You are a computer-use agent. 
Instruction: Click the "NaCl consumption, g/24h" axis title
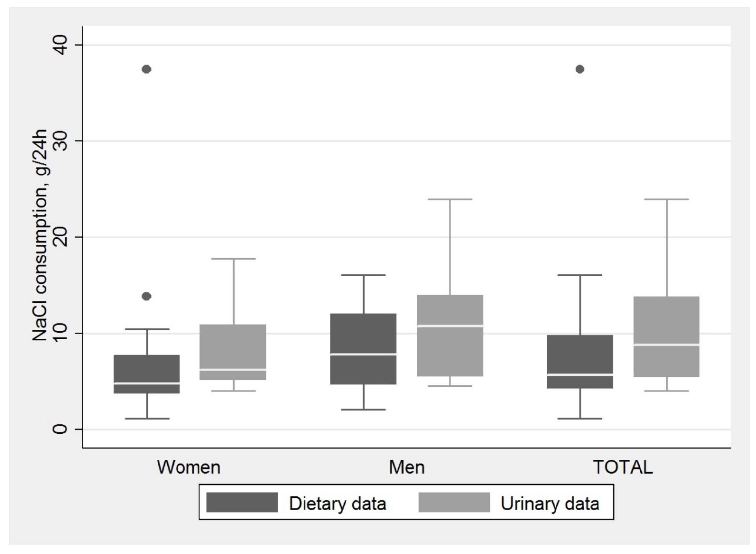coord(40,235)
